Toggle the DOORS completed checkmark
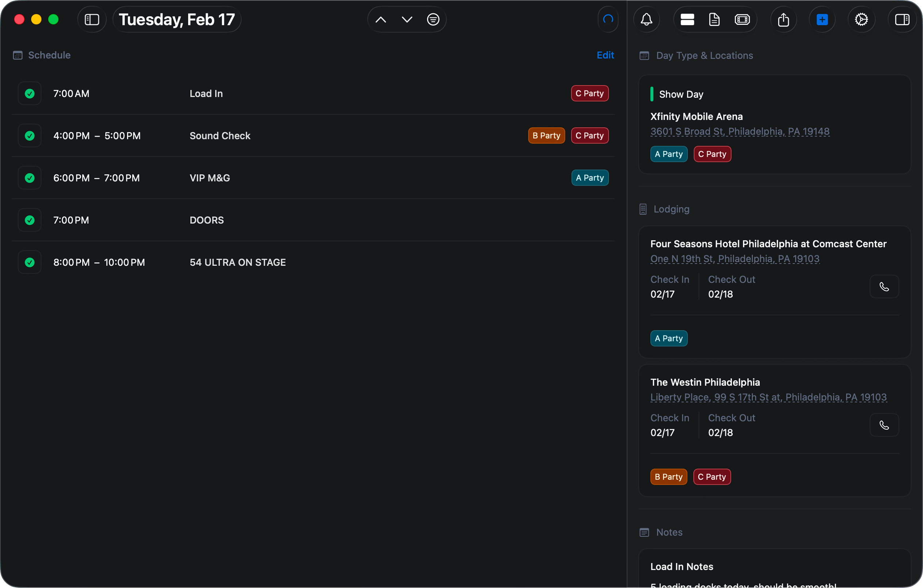Image resolution: width=923 pixels, height=588 pixels. tap(29, 219)
